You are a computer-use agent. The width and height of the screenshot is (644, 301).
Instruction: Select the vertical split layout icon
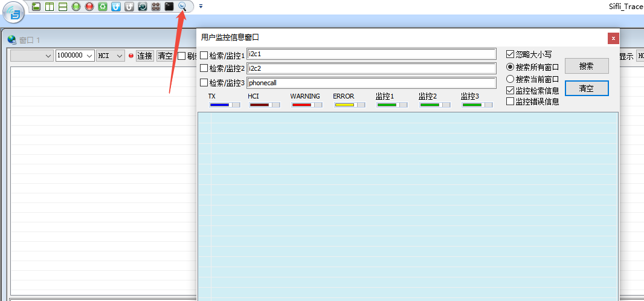tap(50, 6)
